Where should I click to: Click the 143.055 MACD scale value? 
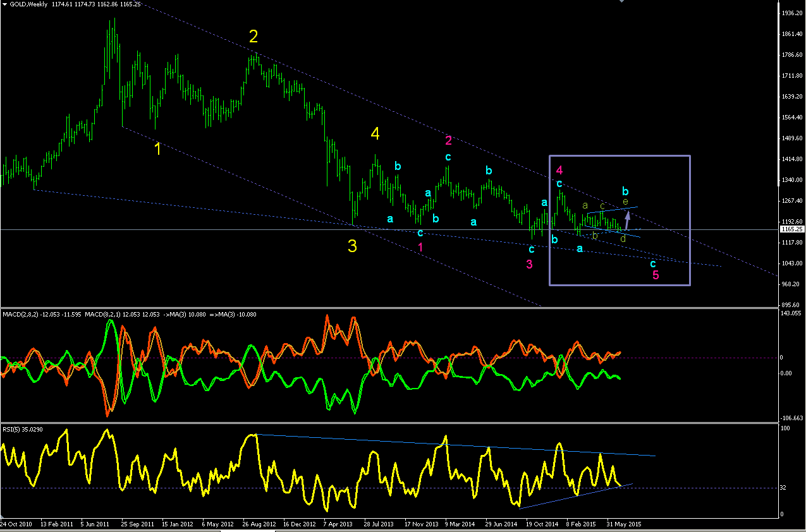[791, 313]
